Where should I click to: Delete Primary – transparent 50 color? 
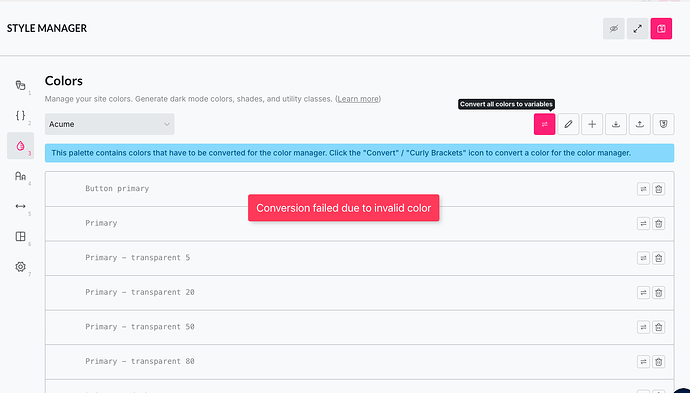[658, 327]
